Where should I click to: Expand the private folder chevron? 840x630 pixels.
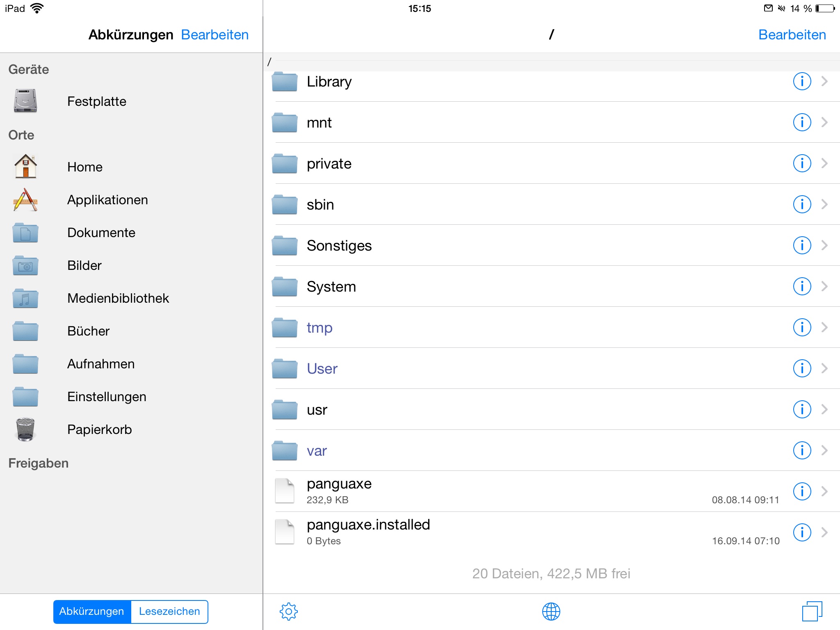pos(824,163)
